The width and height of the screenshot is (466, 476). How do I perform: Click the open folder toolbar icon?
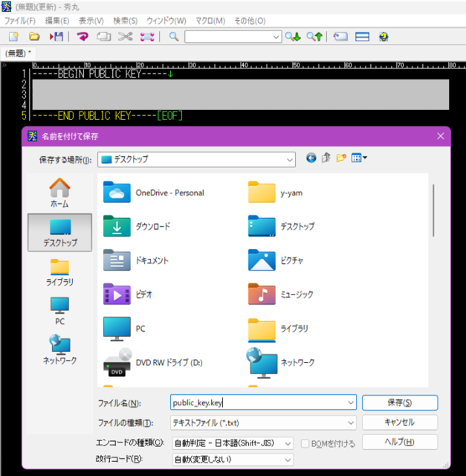pyautogui.click(x=34, y=36)
